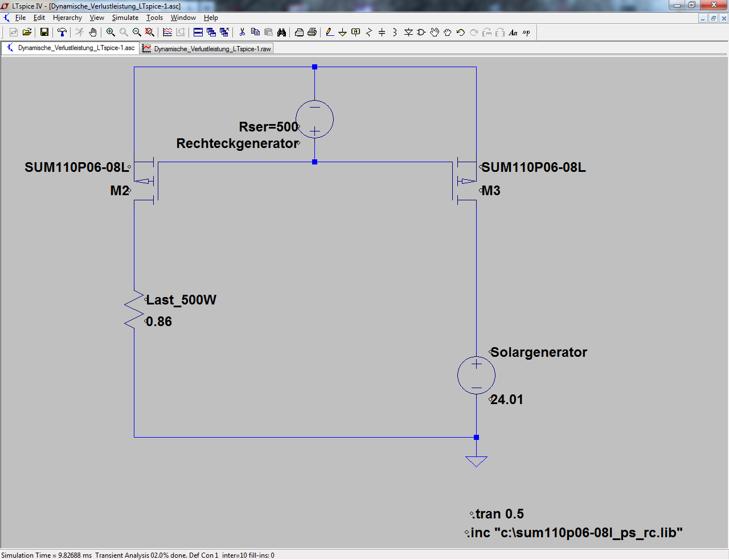Click the 'Last_500W' label
This screenshot has width=729, height=560.
click(x=181, y=300)
